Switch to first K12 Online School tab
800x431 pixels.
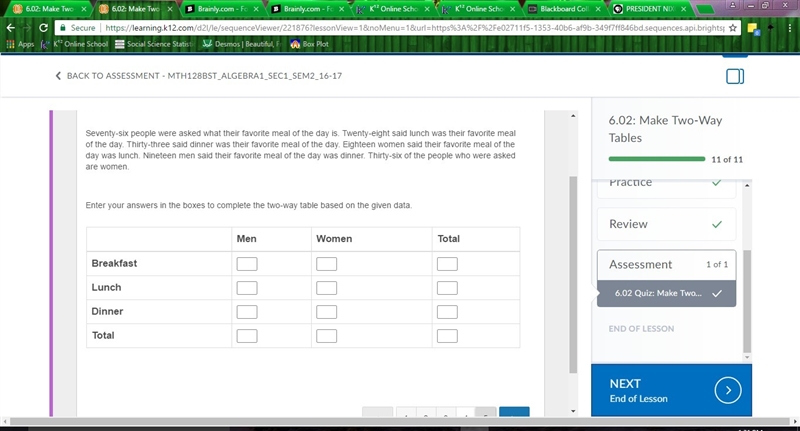pyautogui.click(x=393, y=9)
